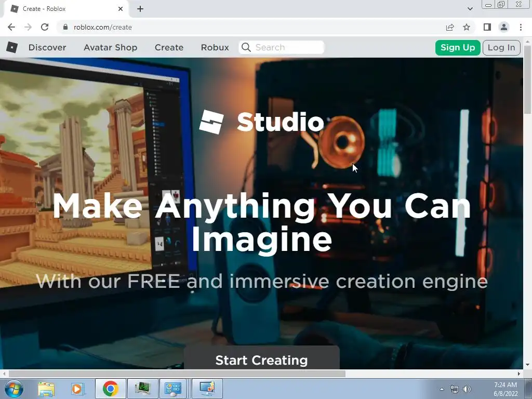Show hidden system tray icons
This screenshot has width=532, height=399.
coord(442,389)
